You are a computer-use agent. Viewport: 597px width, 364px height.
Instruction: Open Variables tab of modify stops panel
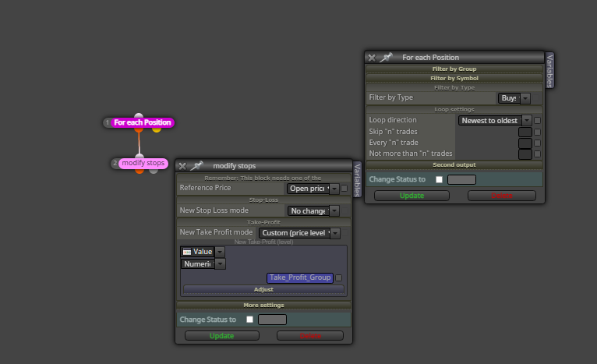tap(357, 179)
